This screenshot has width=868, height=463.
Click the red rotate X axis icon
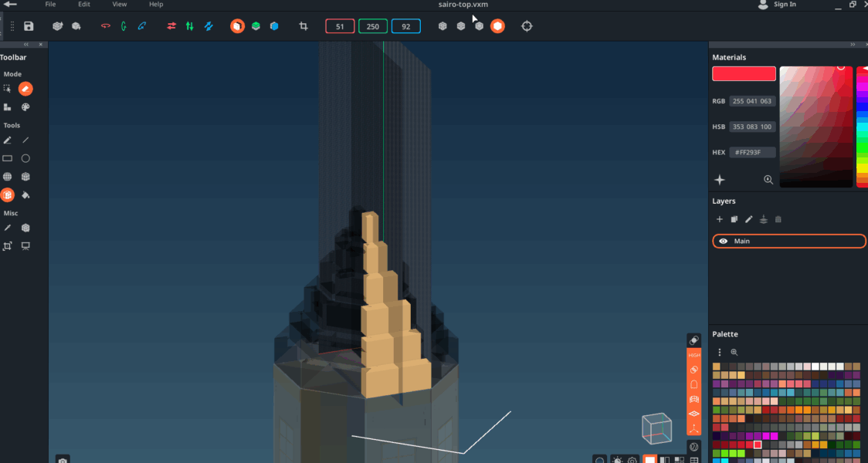click(x=105, y=26)
